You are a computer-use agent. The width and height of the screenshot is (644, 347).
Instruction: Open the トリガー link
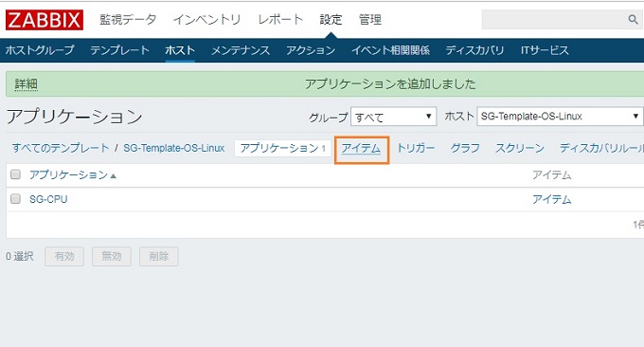[x=416, y=148]
